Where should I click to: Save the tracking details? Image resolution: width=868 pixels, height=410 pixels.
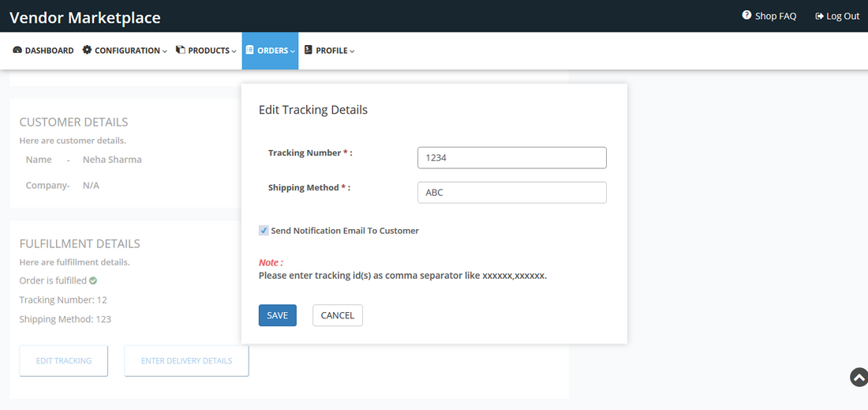[277, 315]
